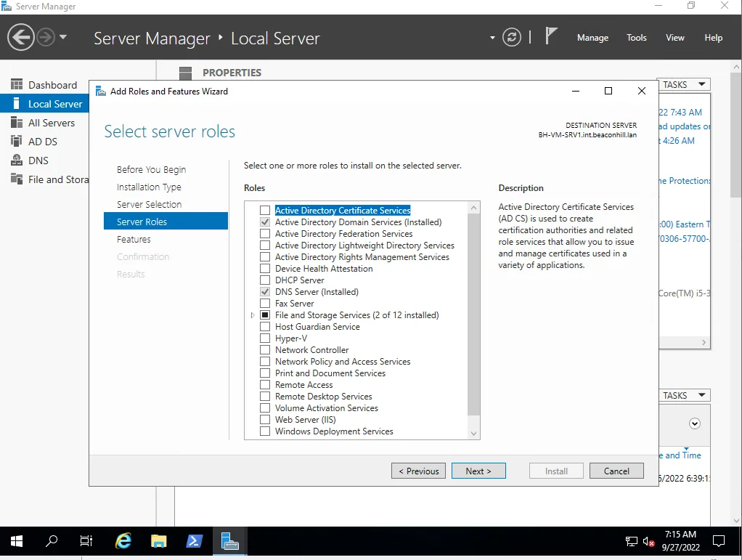Check the Web Server (IIS) role
The width and height of the screenshot is (742, 560).
265,419
